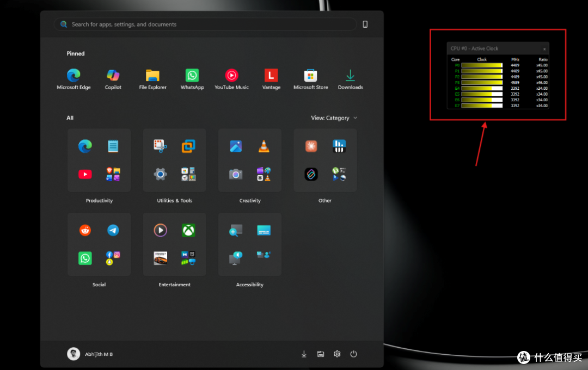This screenshot has width=588, height=370.
Task: Launch Copilot from pinned apps
Action: tap(113, 79)
